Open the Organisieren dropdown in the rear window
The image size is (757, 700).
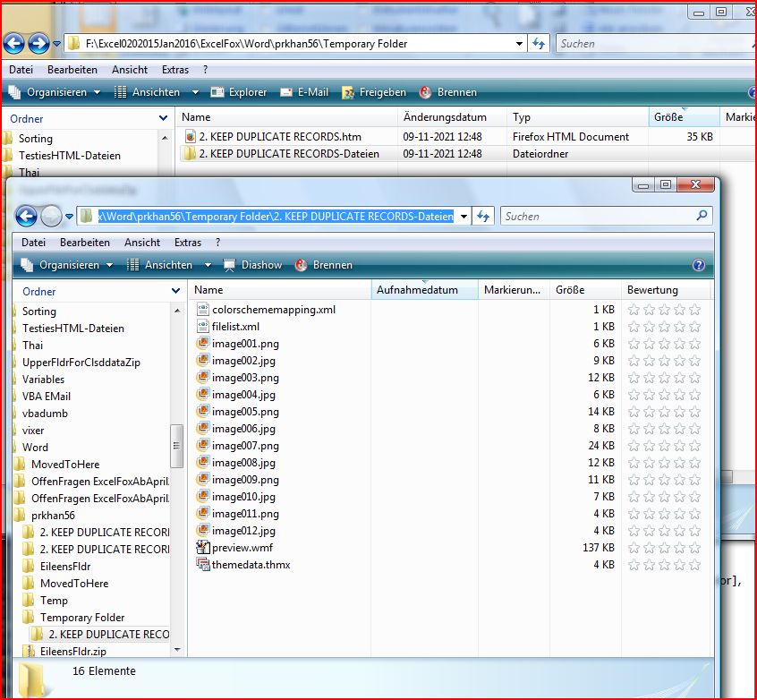tap(55, 92)
